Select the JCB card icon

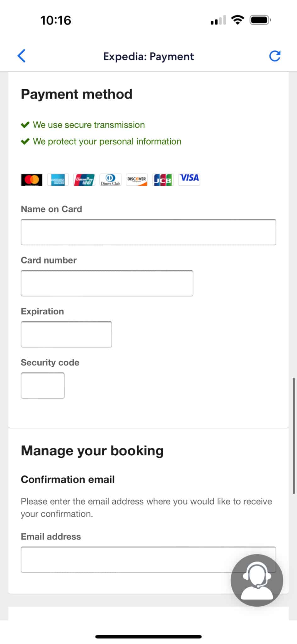162,179
